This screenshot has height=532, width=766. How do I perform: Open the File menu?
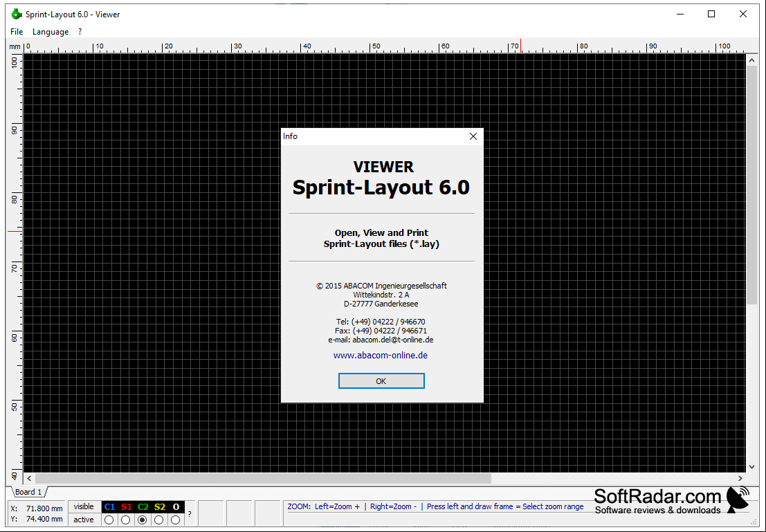pos(17,32)
